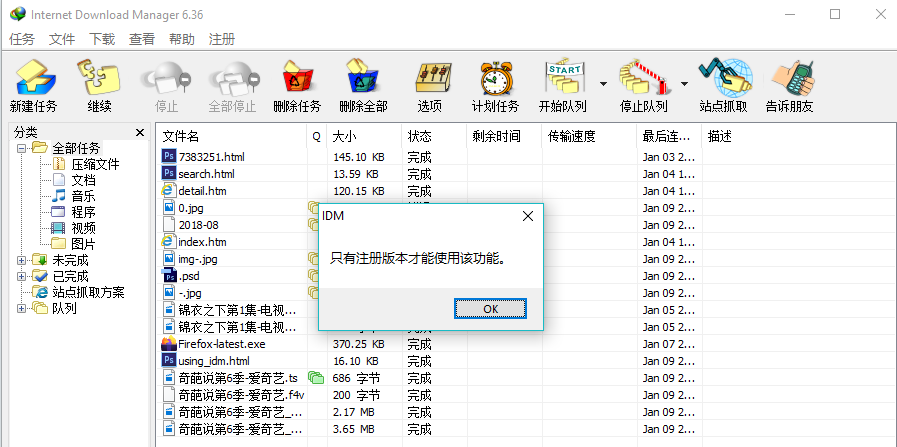Select 视频 category in tree
This screenshot has height=447, width=897.
84,228
